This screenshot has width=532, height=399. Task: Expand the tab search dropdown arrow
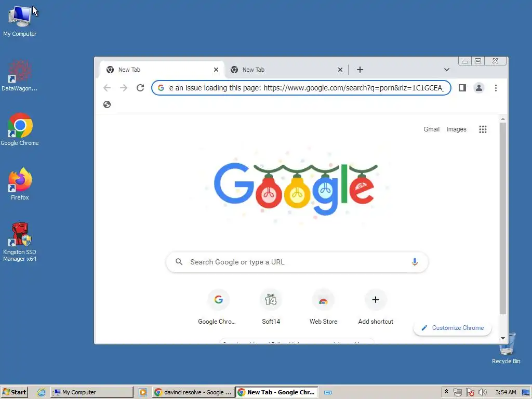(446, 70)
